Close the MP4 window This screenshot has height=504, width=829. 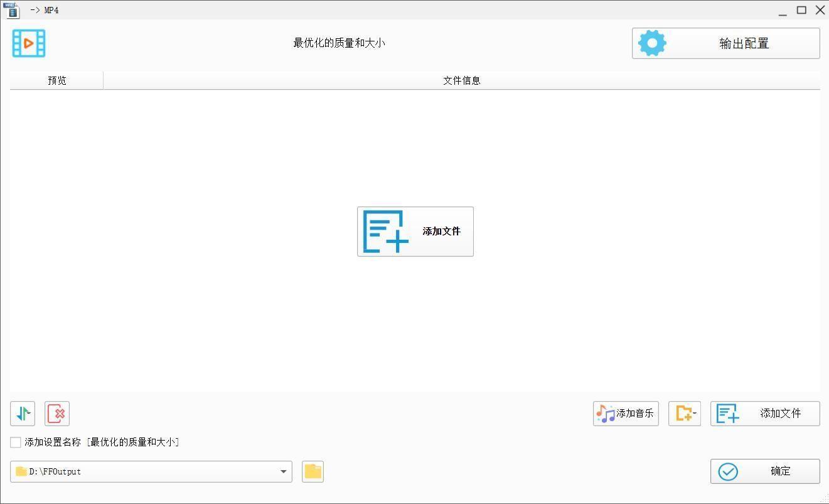820,10
